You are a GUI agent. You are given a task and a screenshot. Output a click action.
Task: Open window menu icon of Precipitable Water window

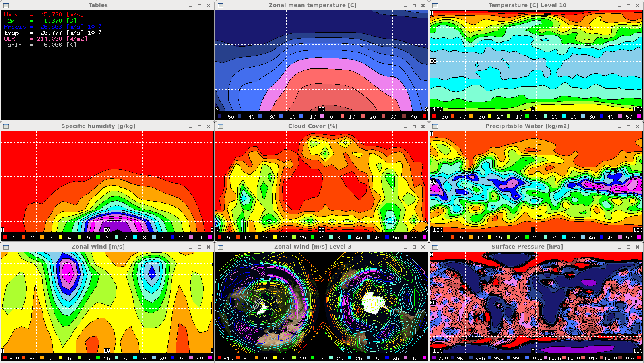coord(435,126)
